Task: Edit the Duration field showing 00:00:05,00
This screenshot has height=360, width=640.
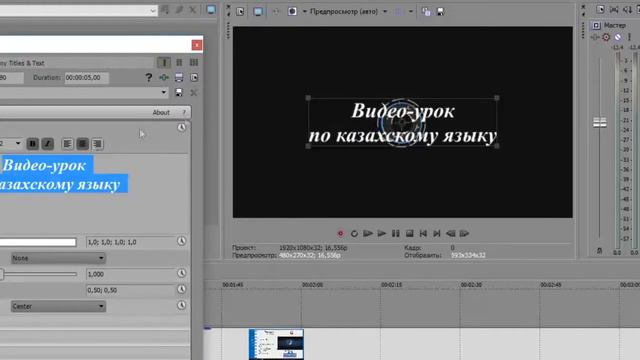Action: coord(87,78)
